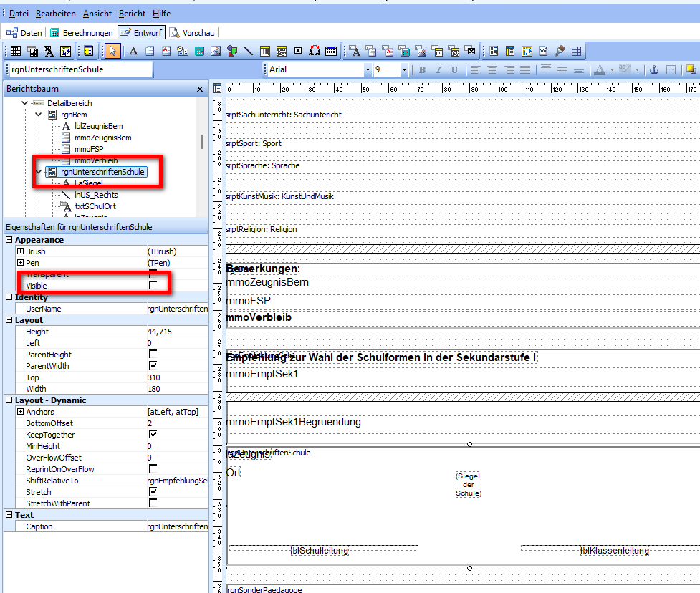Uncheck the ParentWidth property

pyautogui.click(x=153, y=365)
